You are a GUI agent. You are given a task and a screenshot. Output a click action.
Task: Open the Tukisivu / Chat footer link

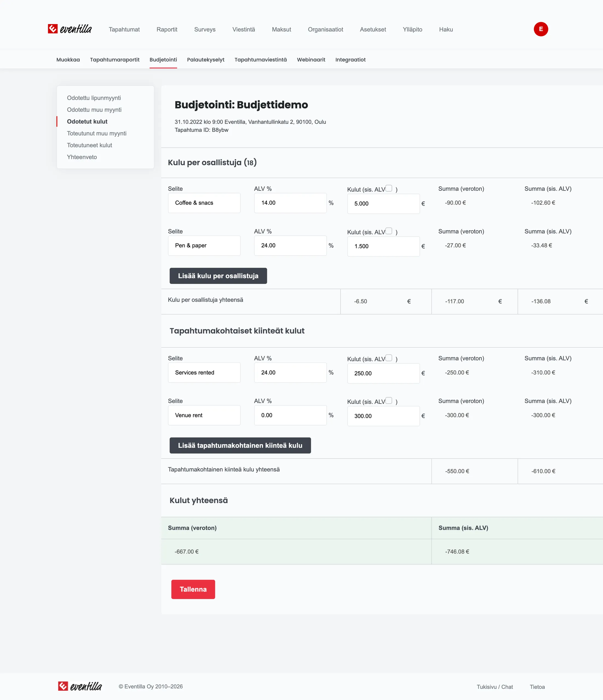tap(494, 687)
